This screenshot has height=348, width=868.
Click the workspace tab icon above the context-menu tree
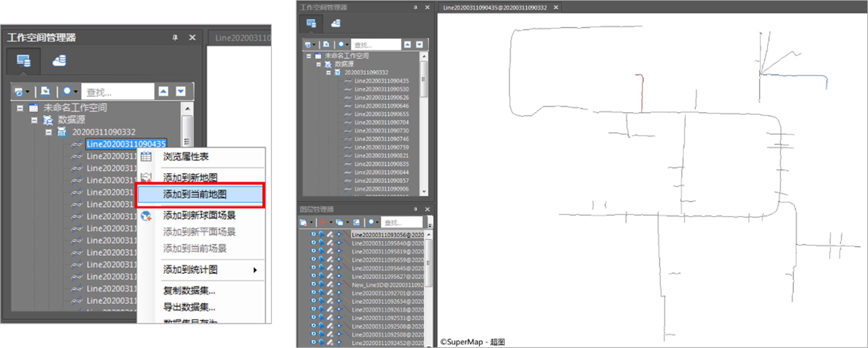point(23,61)
